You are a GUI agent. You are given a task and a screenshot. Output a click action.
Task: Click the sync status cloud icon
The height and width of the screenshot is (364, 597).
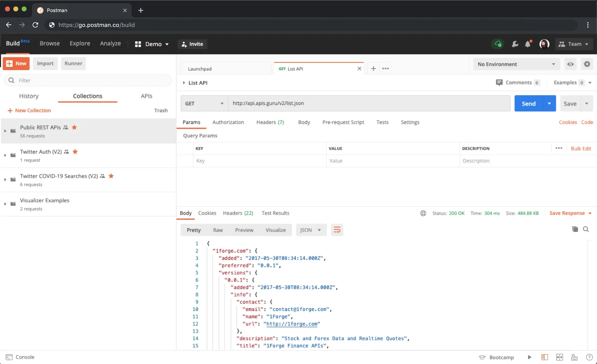tap(498, 44)
